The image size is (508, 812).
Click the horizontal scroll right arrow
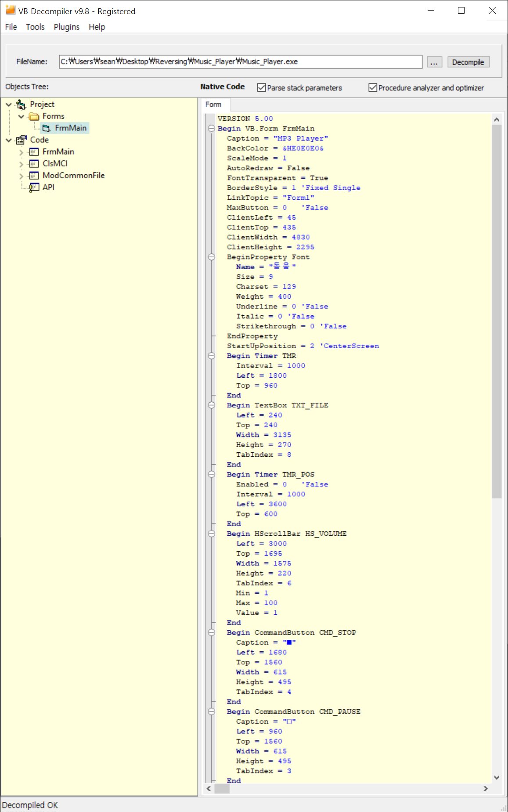[x=486, y=789]
